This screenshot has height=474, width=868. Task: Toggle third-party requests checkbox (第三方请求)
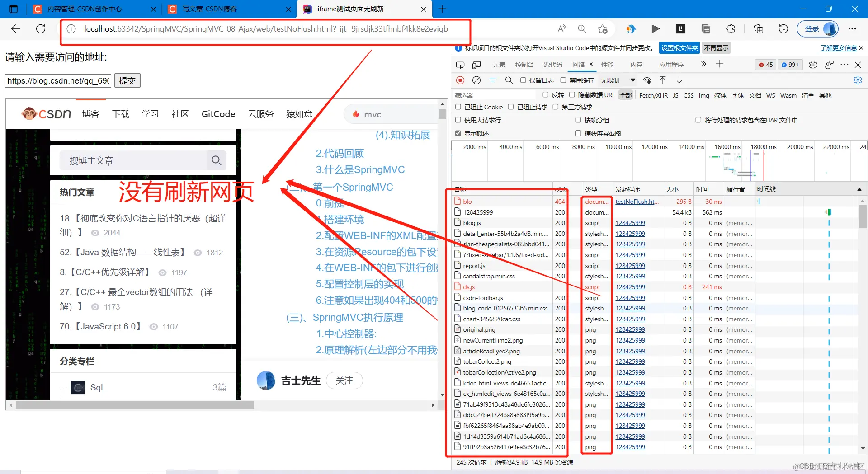click(556, 107)
